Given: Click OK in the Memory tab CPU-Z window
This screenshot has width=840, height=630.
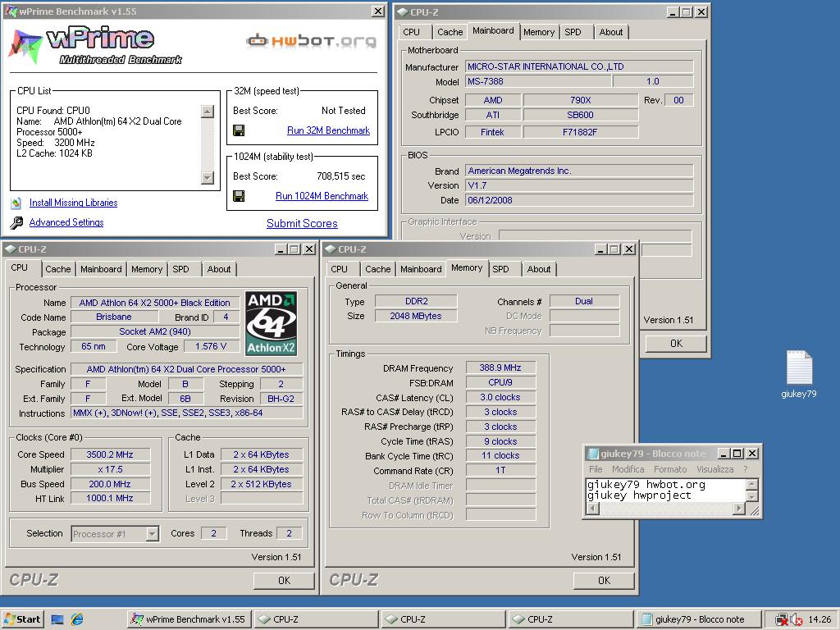Looking at the screenshot, I should coord(604,580).
